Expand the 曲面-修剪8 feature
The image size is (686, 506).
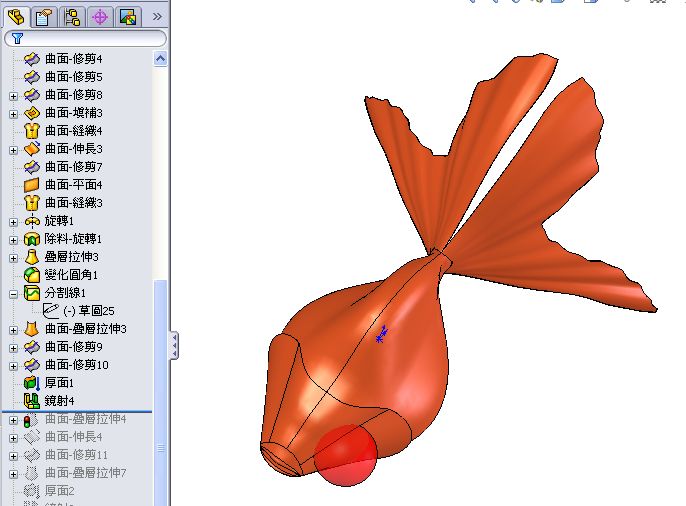14,96
